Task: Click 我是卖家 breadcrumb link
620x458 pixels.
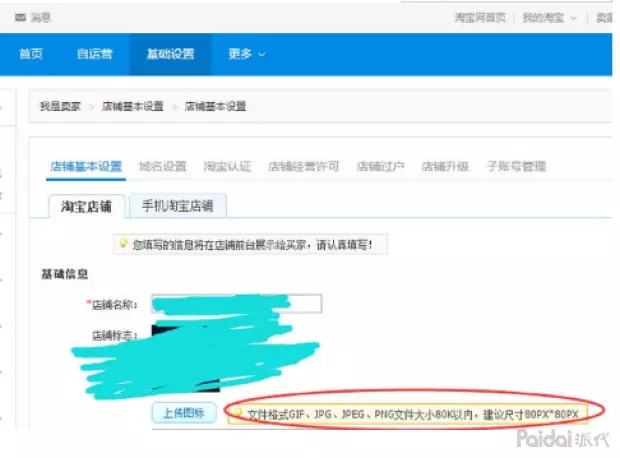Action: 60,106
